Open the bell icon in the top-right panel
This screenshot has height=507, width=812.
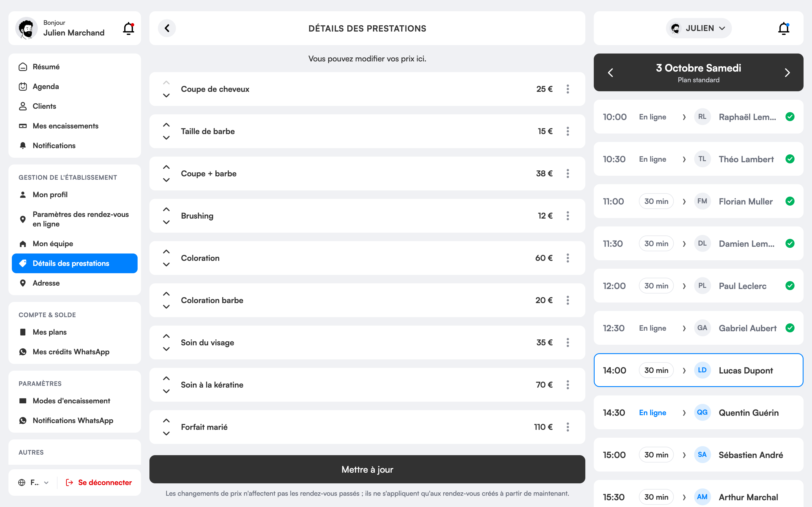tap(784, 29)
